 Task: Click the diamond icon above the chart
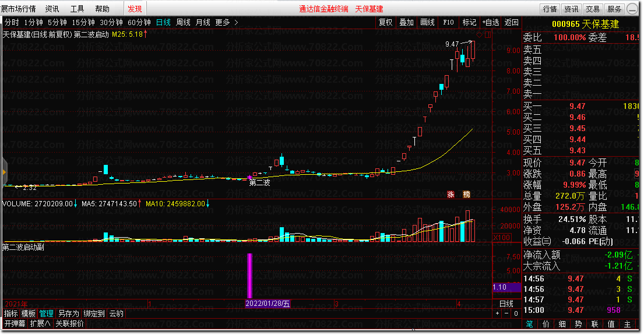click(x=479, y=34)
